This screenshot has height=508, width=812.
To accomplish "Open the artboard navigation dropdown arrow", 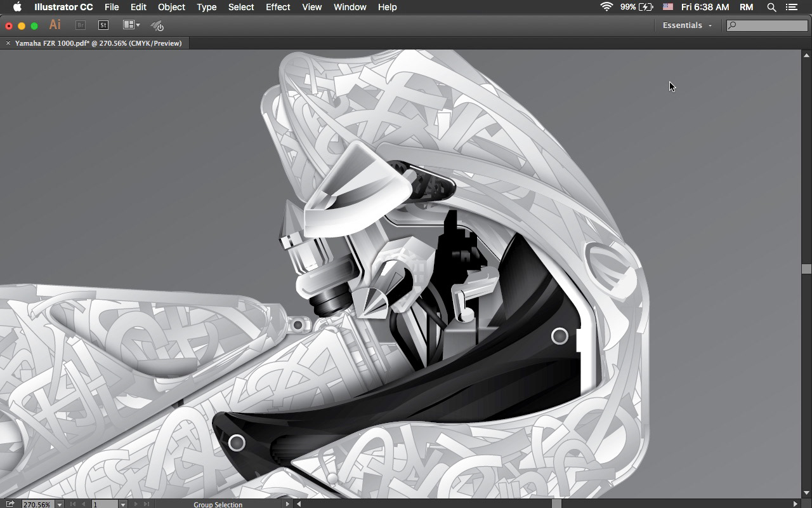I will [x=123, y=504].
